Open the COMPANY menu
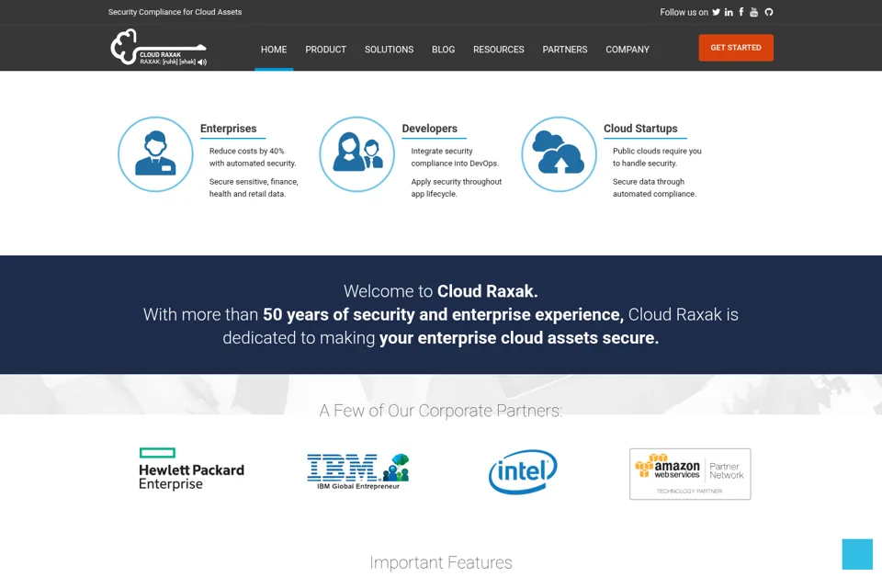882x588 pixels. pyautogui.click(x=628, y=50)
